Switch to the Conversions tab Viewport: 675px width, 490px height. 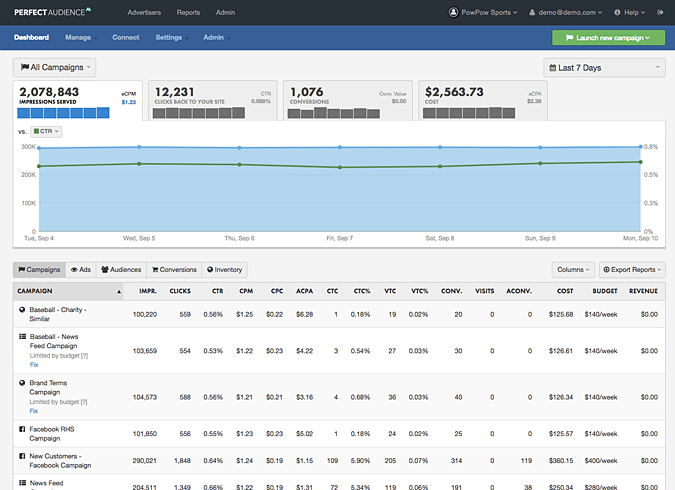click(x=174, y=270)
